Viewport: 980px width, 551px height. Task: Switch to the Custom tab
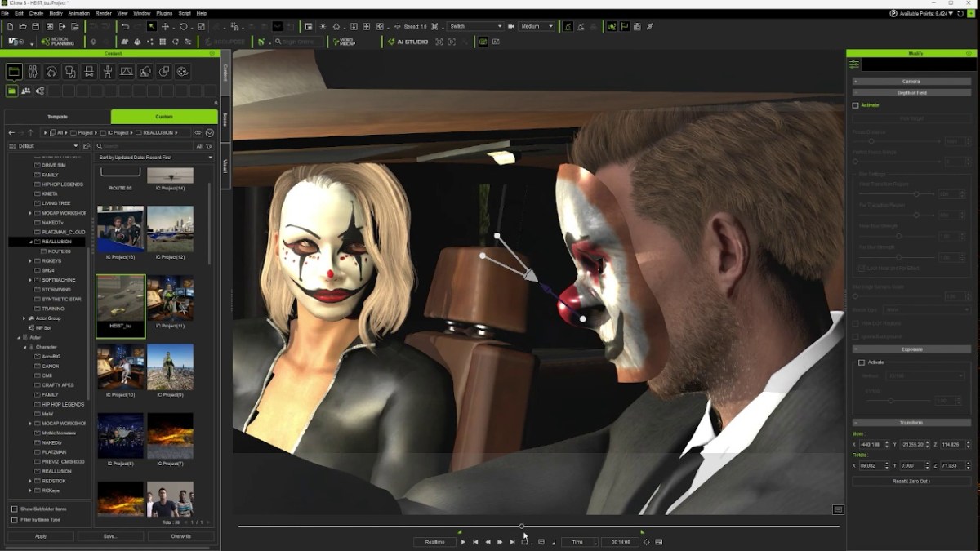(164, 117)
